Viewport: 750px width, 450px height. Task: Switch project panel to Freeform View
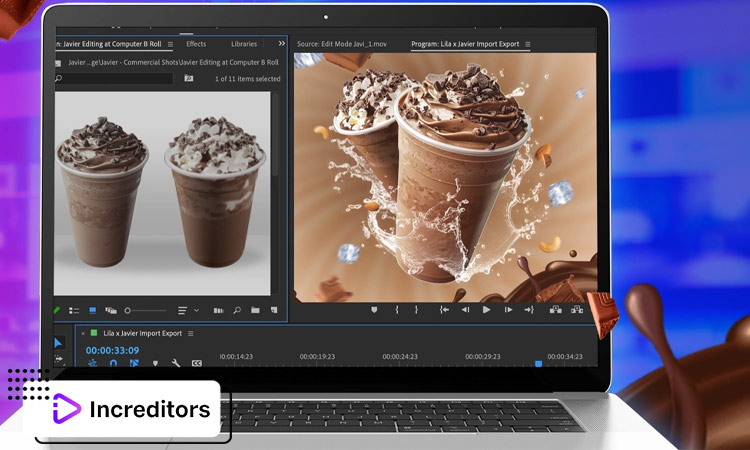[111, 310]
